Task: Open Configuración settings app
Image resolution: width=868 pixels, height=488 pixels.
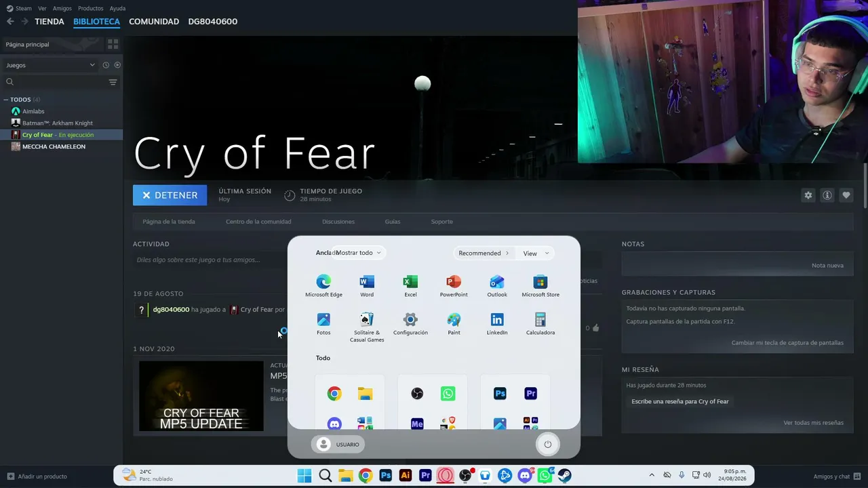Action: [410, 324]
